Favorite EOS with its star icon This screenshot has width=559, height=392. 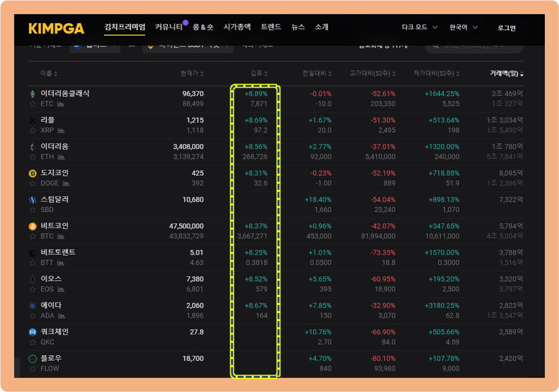[33, 289]
